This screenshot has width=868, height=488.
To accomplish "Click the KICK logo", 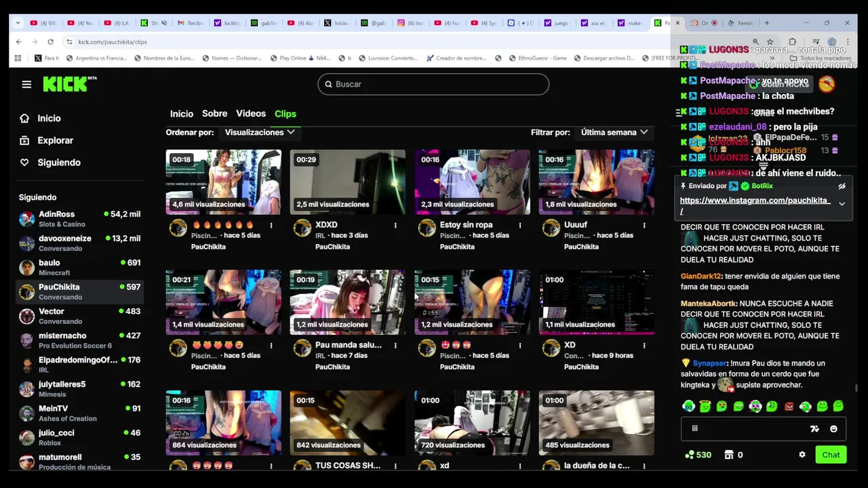I will 69,83.
